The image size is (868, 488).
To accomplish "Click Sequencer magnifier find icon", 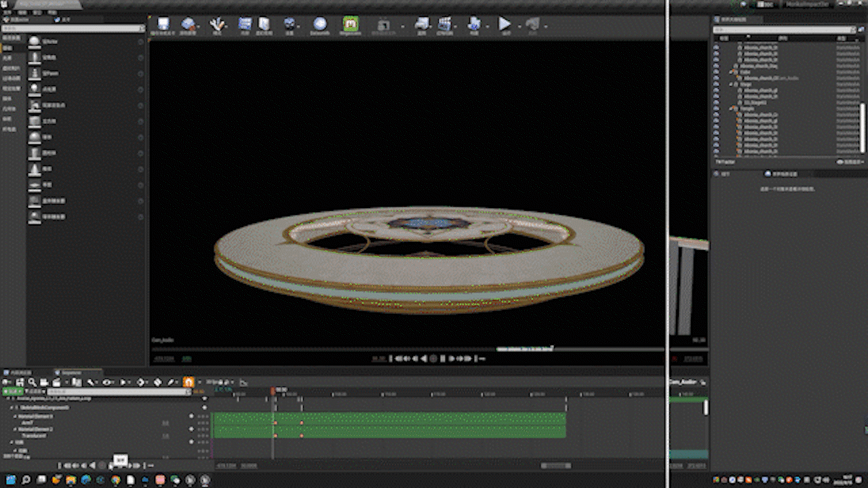I will (x=32, y=382).
